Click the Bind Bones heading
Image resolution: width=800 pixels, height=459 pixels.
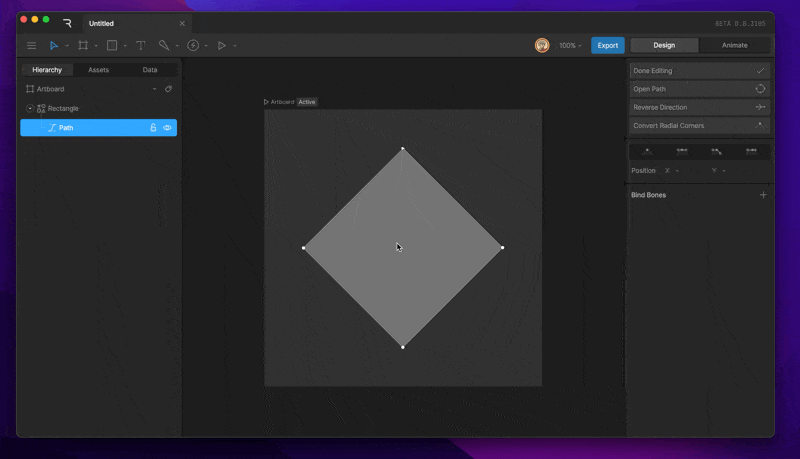coord(648,195)
